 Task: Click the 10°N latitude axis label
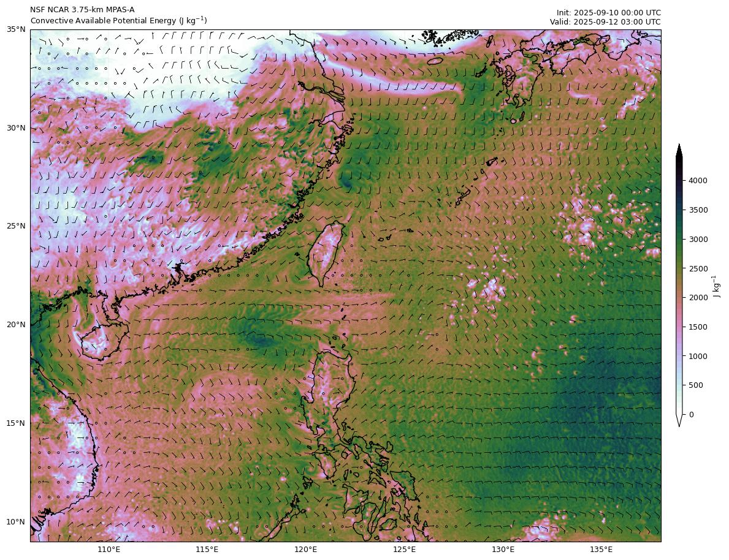[16, 522]
